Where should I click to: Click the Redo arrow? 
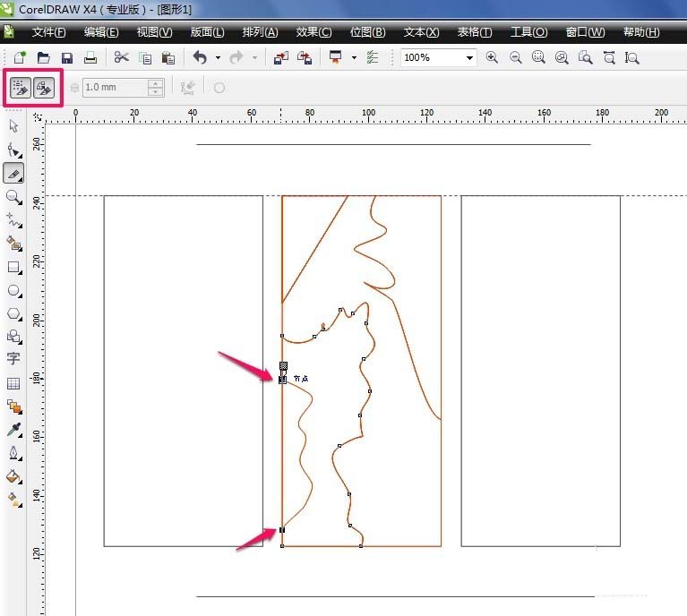(x=236, y=57)
